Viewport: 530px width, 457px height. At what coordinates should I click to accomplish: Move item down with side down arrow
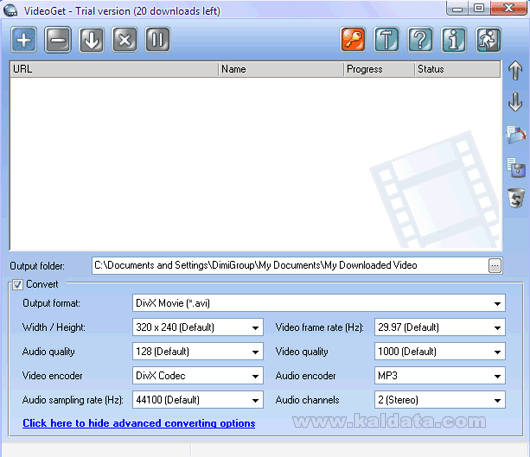click(515, 102)
